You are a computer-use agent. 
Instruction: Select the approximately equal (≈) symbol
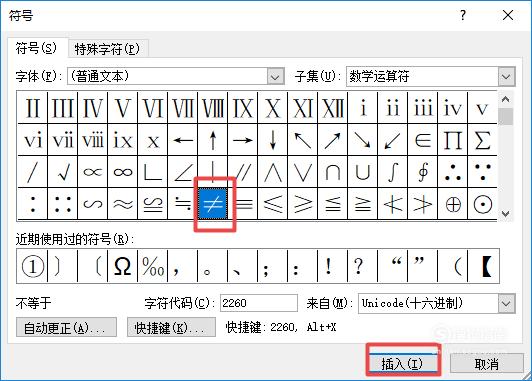(x=123, y=204)
